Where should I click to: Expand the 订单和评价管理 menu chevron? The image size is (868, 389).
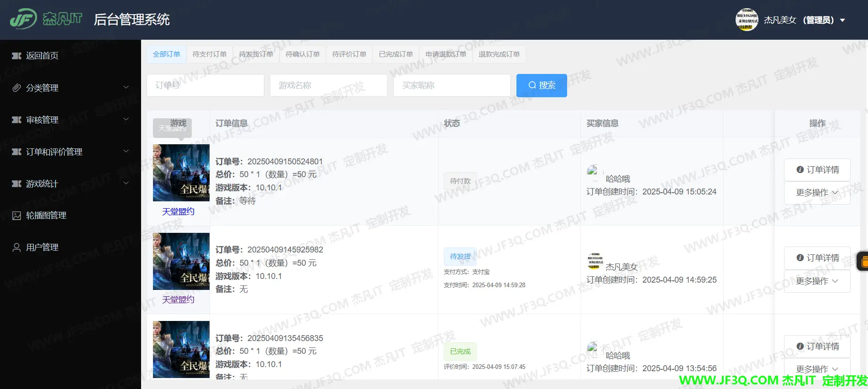(x=126, y=151)
